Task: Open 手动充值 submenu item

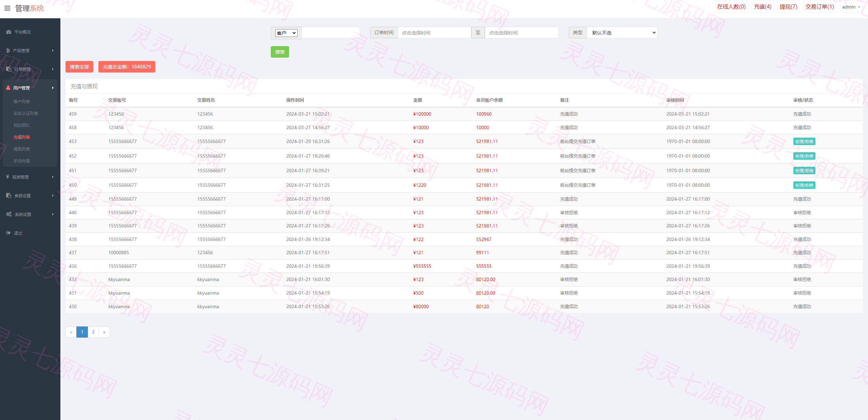Action: (22, 161)
